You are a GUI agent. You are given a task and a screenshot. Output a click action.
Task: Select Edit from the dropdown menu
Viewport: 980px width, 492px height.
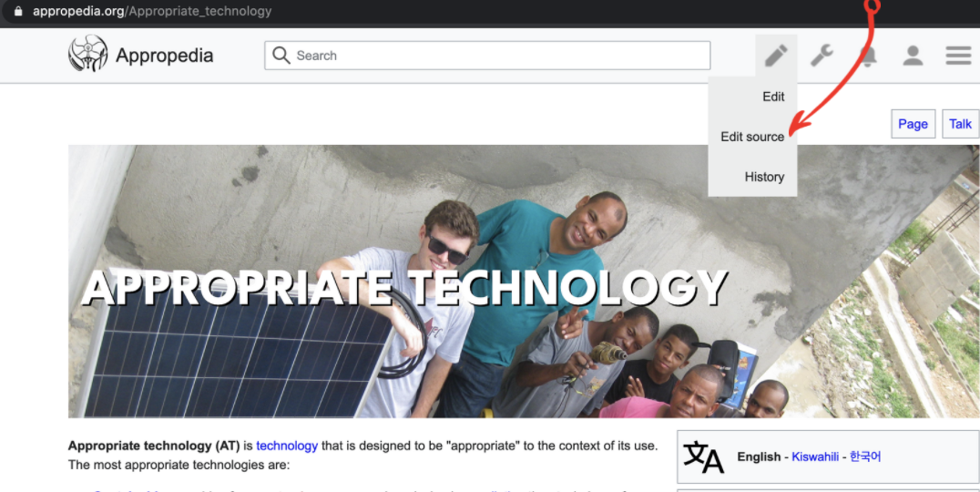tap(773, 97)
